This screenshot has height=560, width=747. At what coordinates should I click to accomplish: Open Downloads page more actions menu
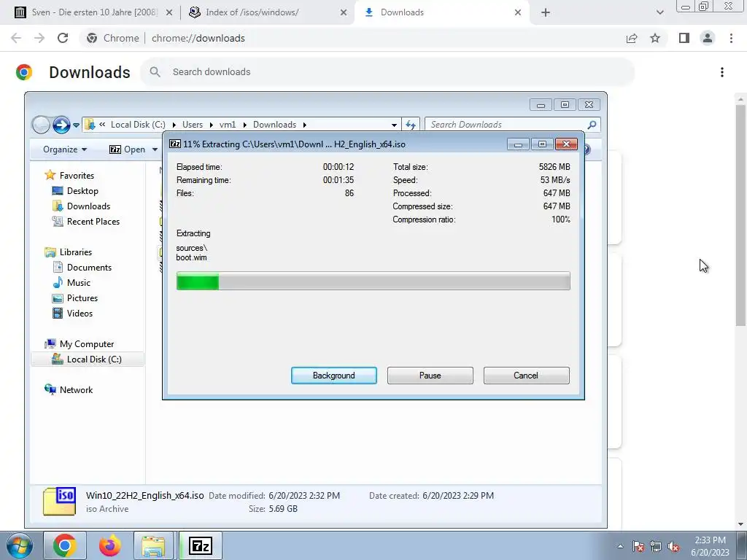(x=721, y=72)
